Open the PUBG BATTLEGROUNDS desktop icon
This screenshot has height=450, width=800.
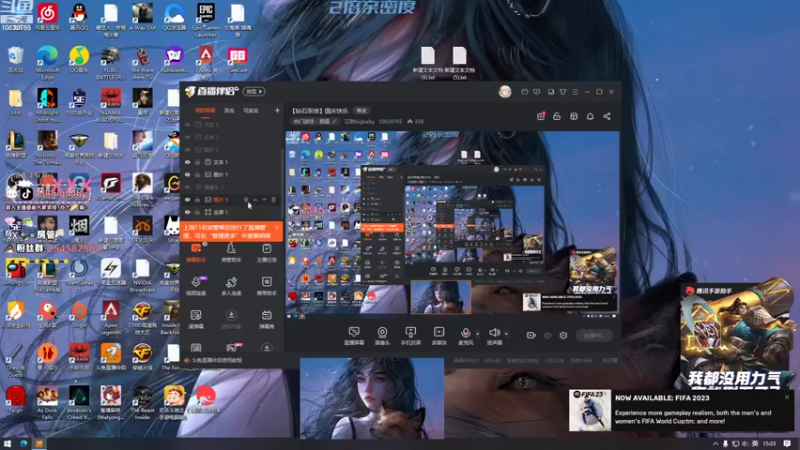[110, 63]
